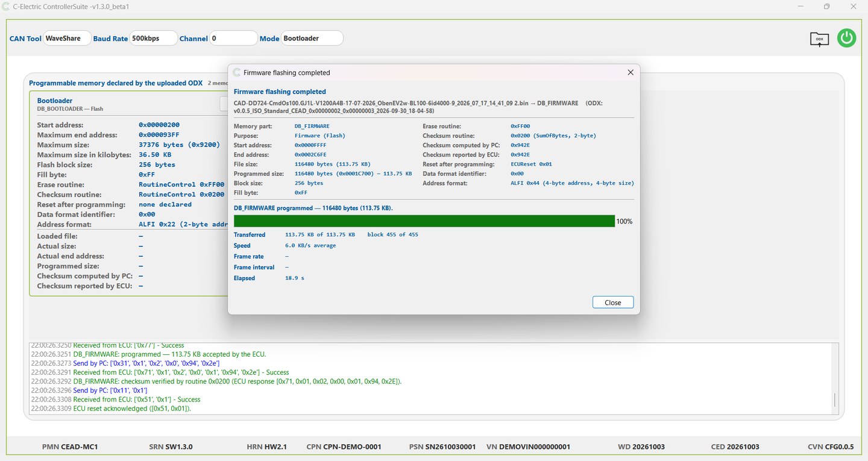Click the maximum end address 0x000093FF

[x=159, y=135]
